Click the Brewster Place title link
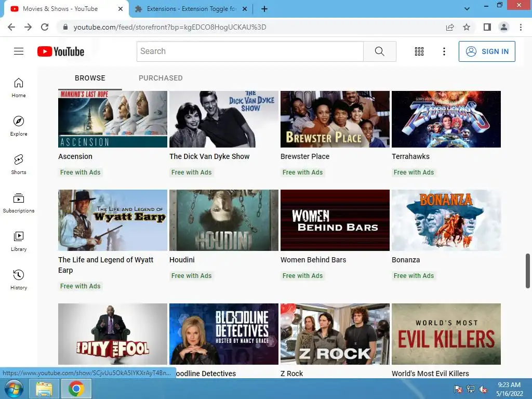 [x=305, y=156]
